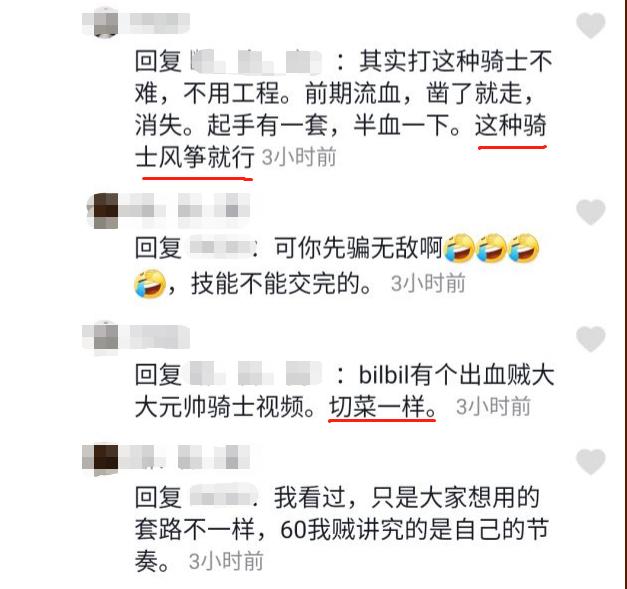Tap underlined text 切菜一样
627x589 pixels.
point(382,407)
